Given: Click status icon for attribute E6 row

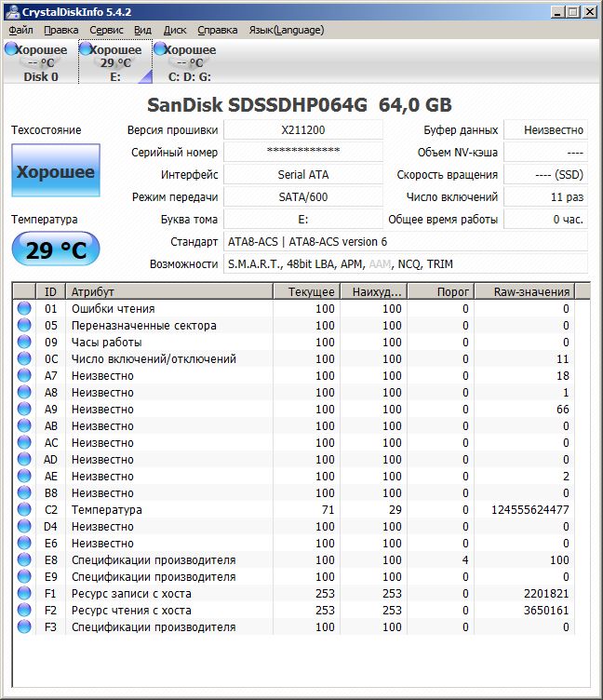Looking at the screenshot, I should (x=24, y=543).
